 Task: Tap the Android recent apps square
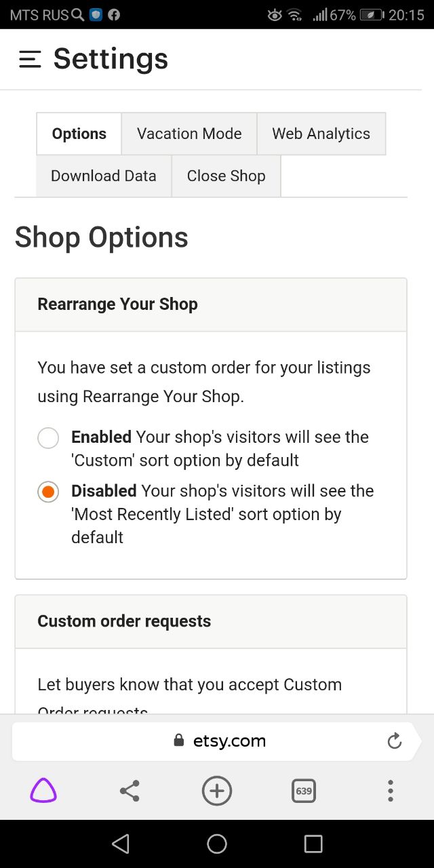[x=313, y=844]
